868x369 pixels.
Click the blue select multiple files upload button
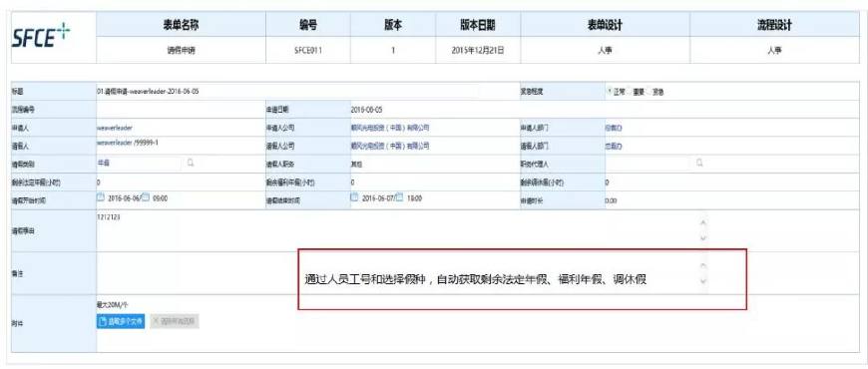[121, 321]
